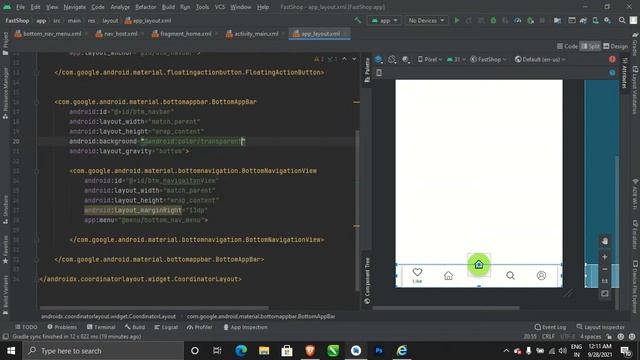
Task: Click the profile icon in preview navigation bar
Action: 541,276
